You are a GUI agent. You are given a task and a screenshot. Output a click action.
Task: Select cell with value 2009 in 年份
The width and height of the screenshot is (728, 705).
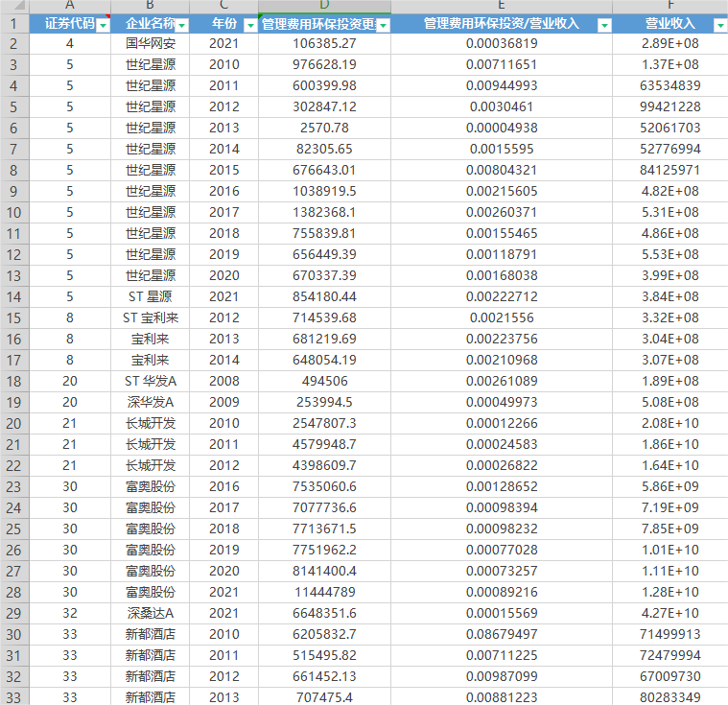click(223, 402)
